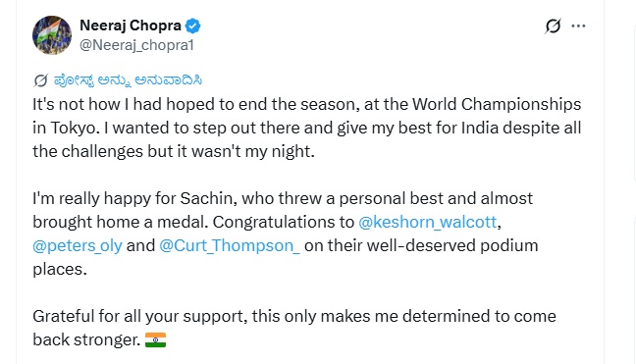Open the @Curt_Thompson_ mention

click(x=230, y=245)
